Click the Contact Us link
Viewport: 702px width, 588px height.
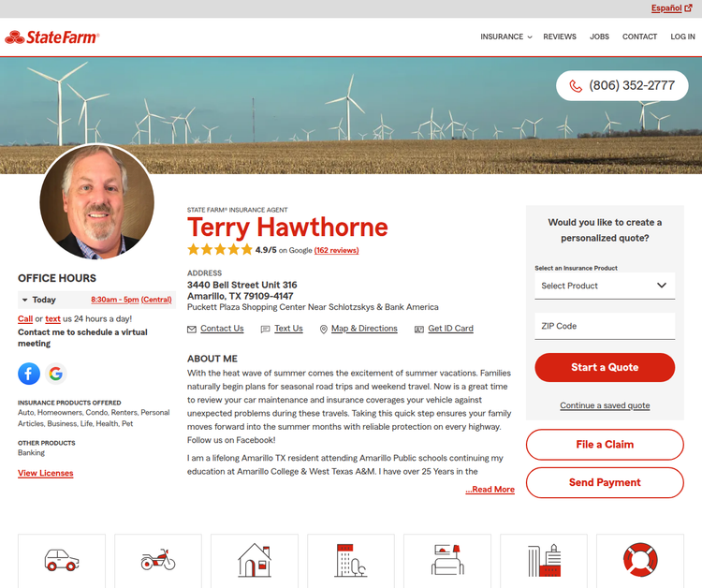[x=222, y=329]
